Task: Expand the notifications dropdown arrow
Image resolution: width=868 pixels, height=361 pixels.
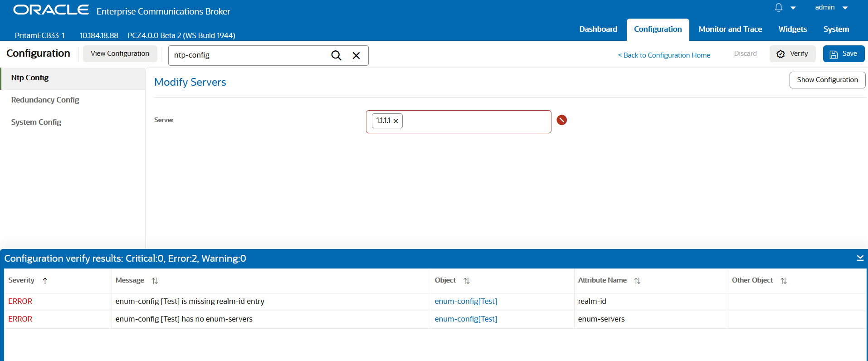Action: point(793,8)
